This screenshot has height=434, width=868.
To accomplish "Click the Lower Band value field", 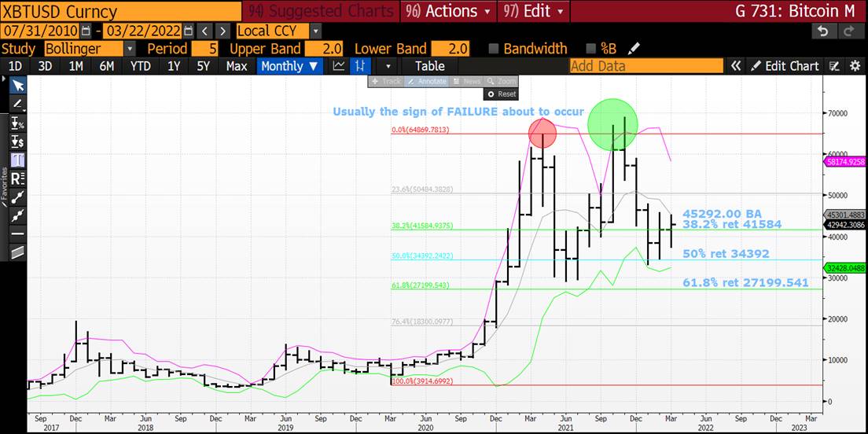I will pos(450,49).
